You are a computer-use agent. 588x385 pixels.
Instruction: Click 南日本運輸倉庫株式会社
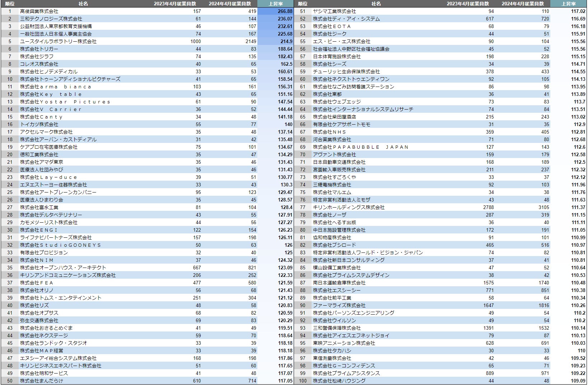tap(339, 283)
